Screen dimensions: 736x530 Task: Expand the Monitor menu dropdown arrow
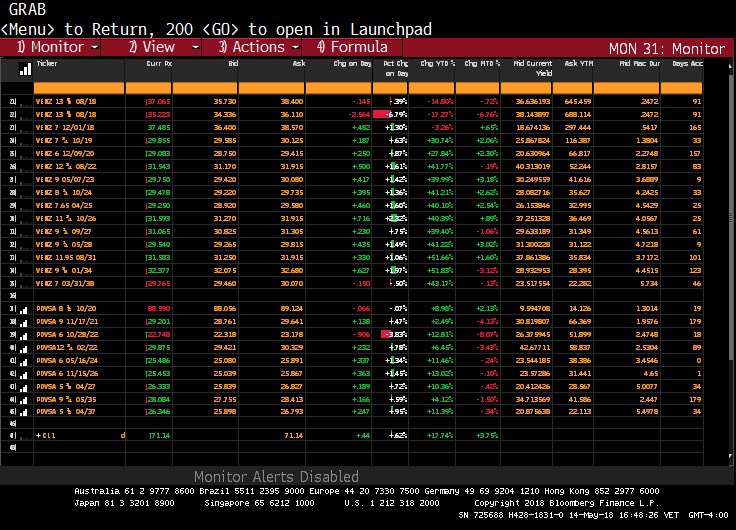pos(94,47)
